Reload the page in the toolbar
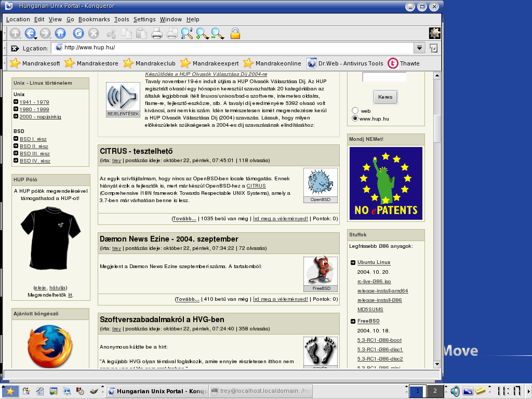Image resolution: width=532 pixels, height=399 pixels. click(x=78, y=33)
